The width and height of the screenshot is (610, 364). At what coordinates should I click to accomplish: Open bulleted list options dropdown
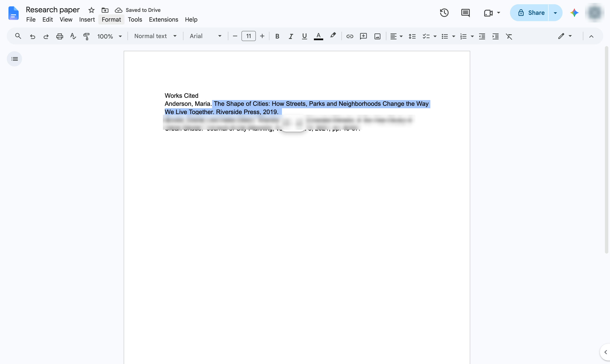click(x=454, y=36)
